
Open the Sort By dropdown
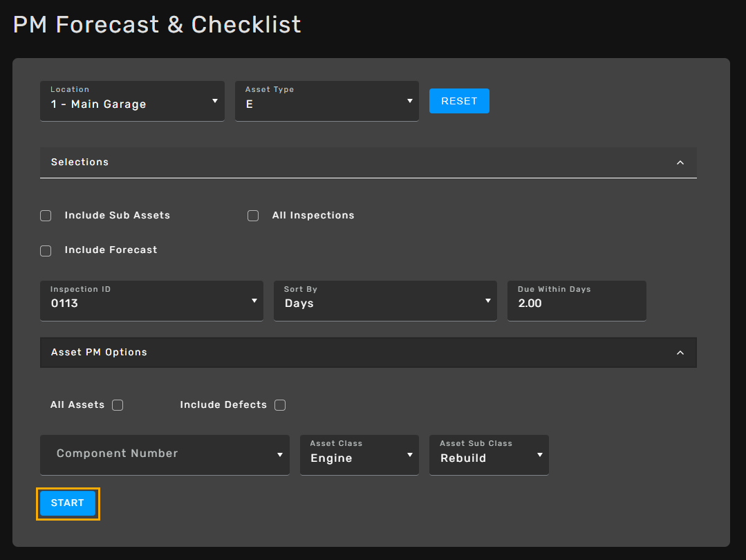384,301
